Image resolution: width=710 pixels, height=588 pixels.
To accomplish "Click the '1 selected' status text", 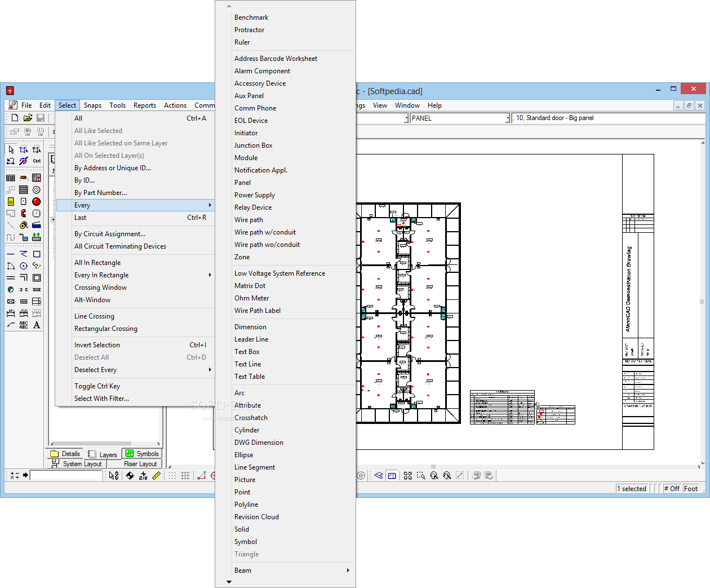I will pyautogui.click(x=633, y=488).
